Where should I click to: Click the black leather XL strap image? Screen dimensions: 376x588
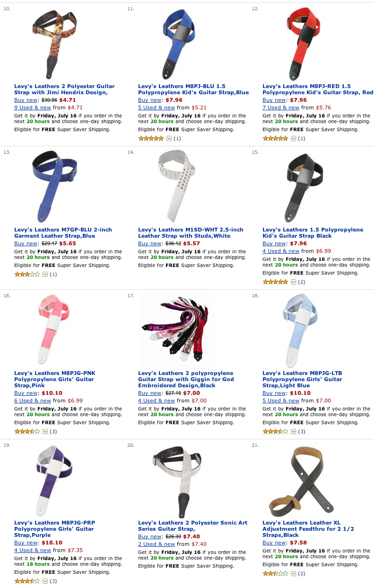(300, 481)
